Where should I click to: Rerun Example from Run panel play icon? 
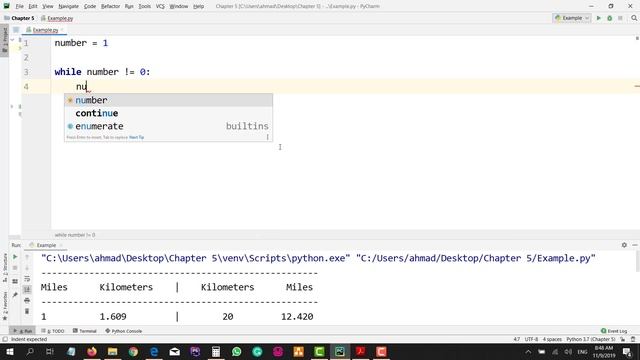click(x=15, y=257)
